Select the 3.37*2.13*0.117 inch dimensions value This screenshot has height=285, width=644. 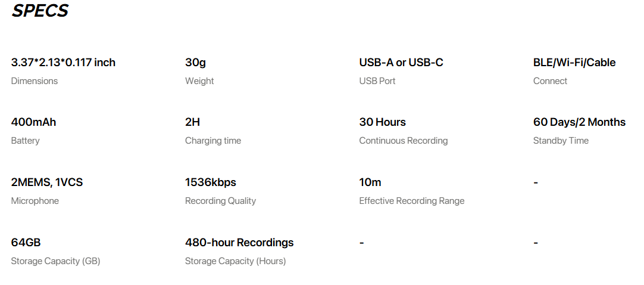63,63
